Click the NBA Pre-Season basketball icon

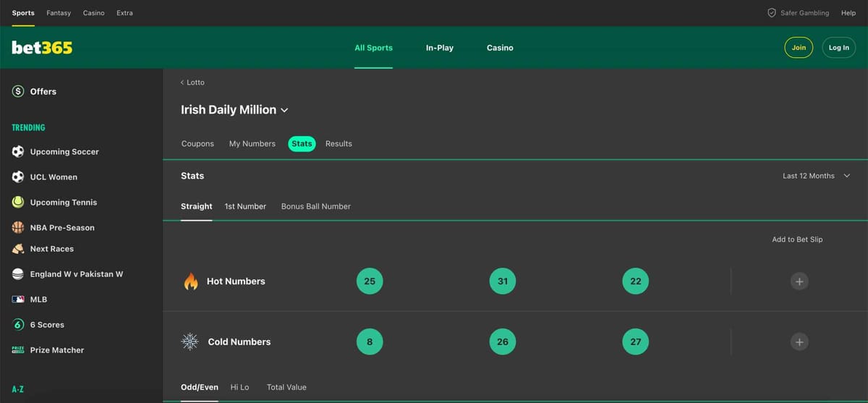(x=18, y=227)
